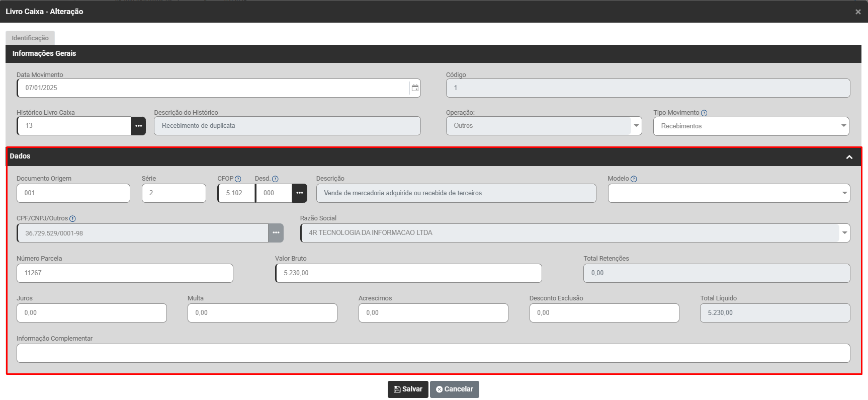Click help icon beside Modelo label

[x=634, y=179]
